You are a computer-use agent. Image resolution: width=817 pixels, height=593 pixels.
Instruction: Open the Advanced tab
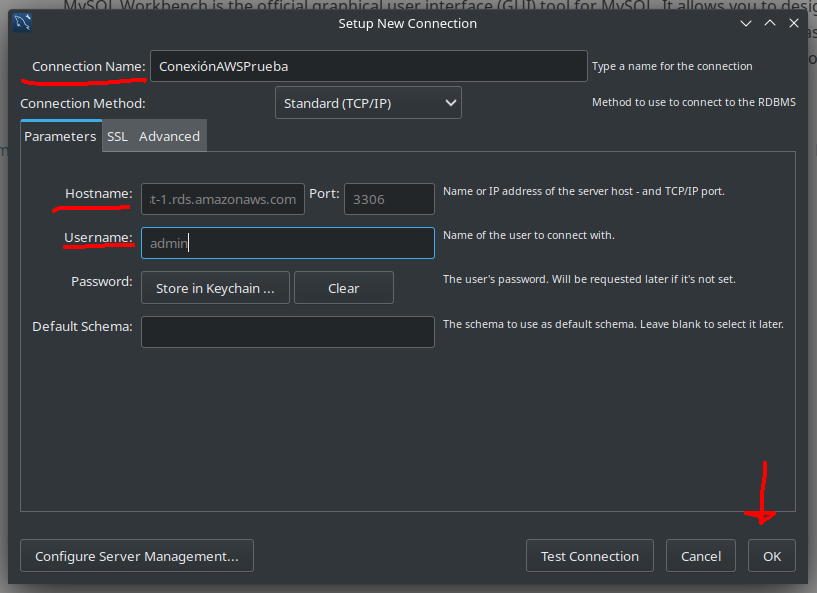pos(169,136)
